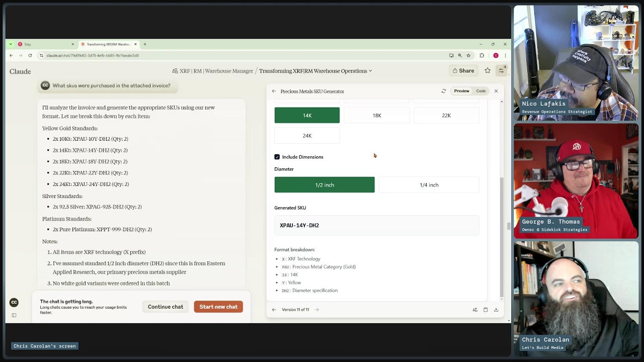This screenshot has width=644, height=362.
Task: Switch to the Toby browser tab
Action: (x=45, y=44)
